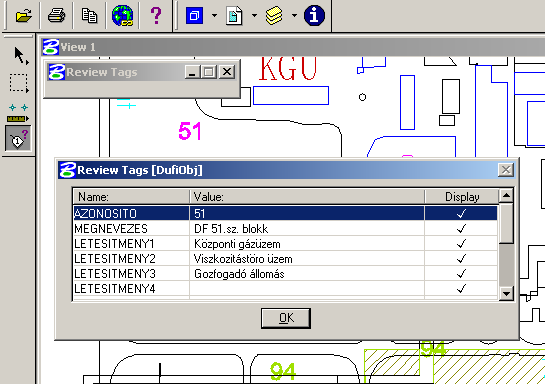Toggle Display check for LETESITMENY4 row
545x384 pixels.
[461, 288]
